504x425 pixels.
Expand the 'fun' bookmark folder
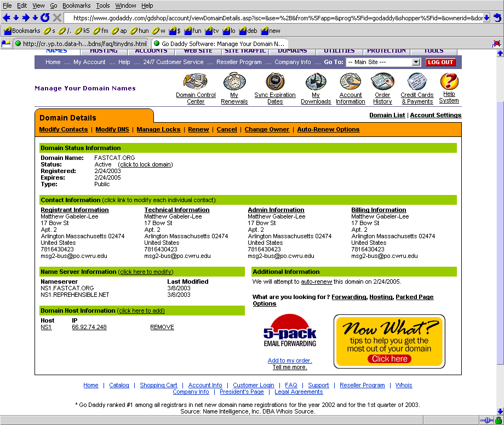click(x=193, y=31)
